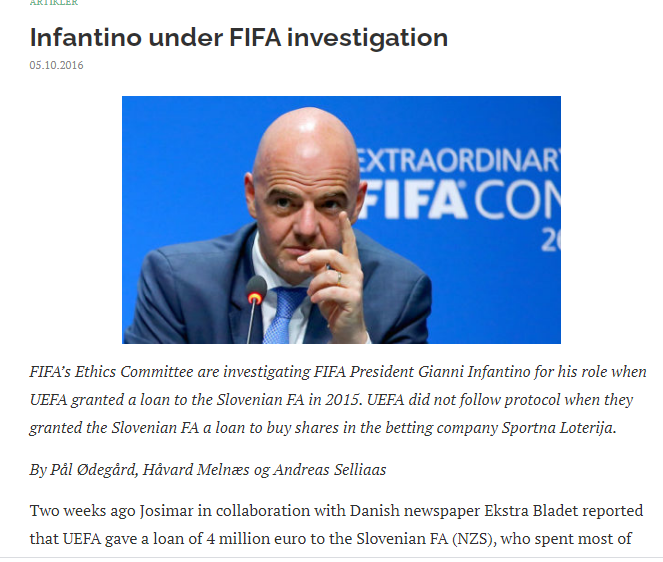
Task: Click the ARTIKLER category label
Action: pos(54,3)
